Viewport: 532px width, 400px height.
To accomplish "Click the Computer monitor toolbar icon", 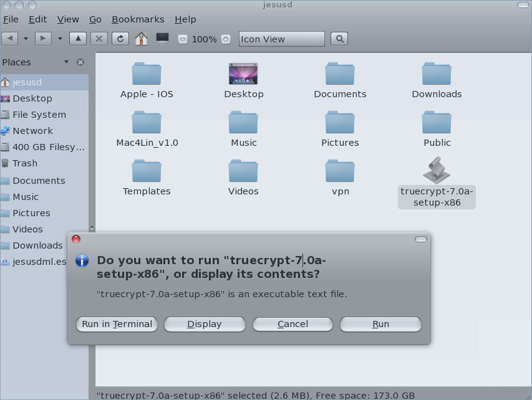I will [x=162, y=39].
